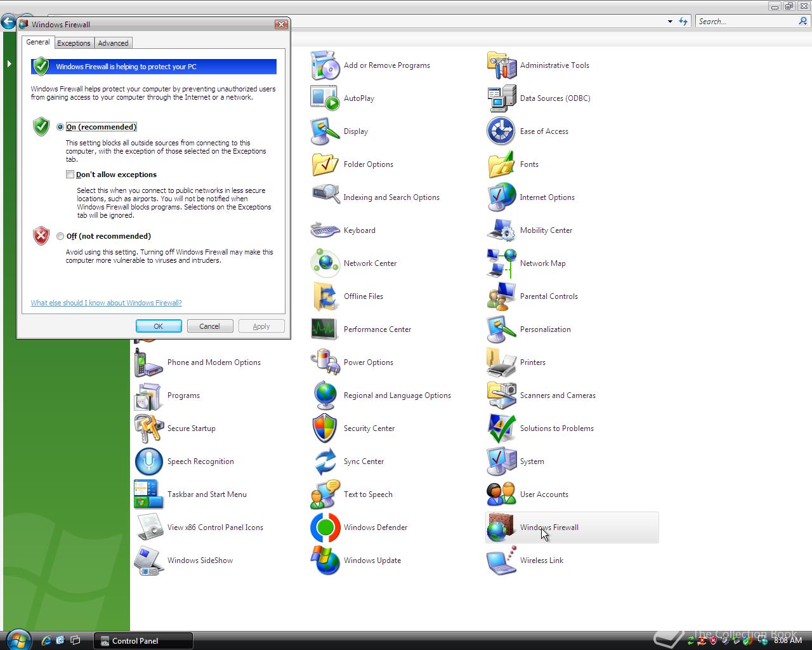Switch to the Exceptions tab
Viewport: 812px width, 650px height.
tap(74, 43)
